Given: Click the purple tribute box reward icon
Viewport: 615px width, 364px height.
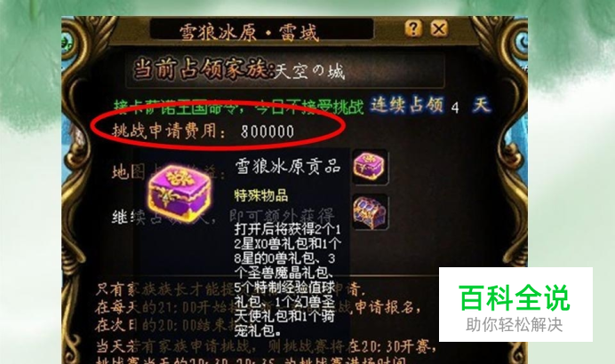Looking at the screenshot, I should (370, 166).
